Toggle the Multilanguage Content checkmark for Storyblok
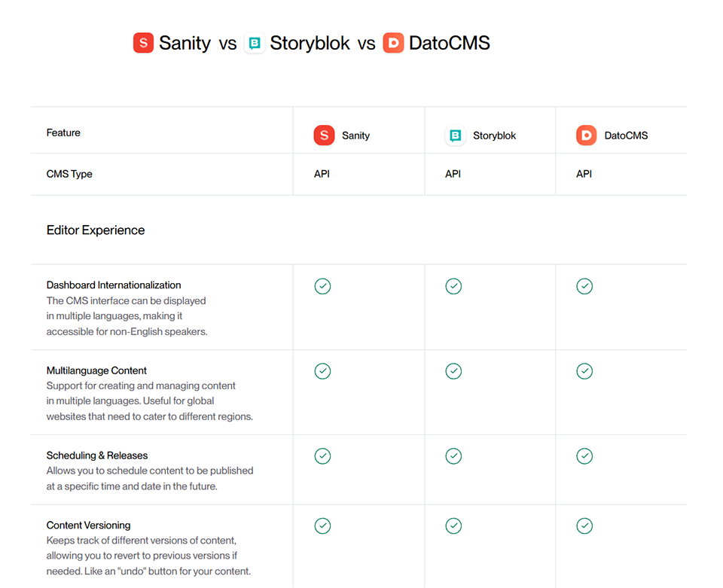The width and height of the screenshot is (723, 588). [x=453, y=371]
